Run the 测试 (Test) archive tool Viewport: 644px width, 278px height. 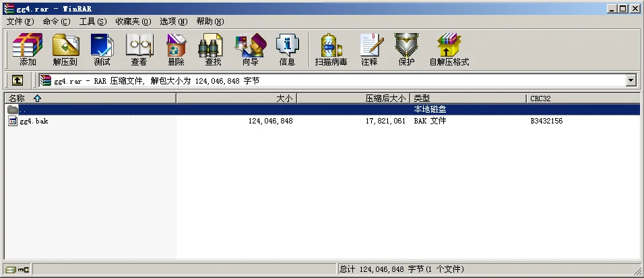102,50
